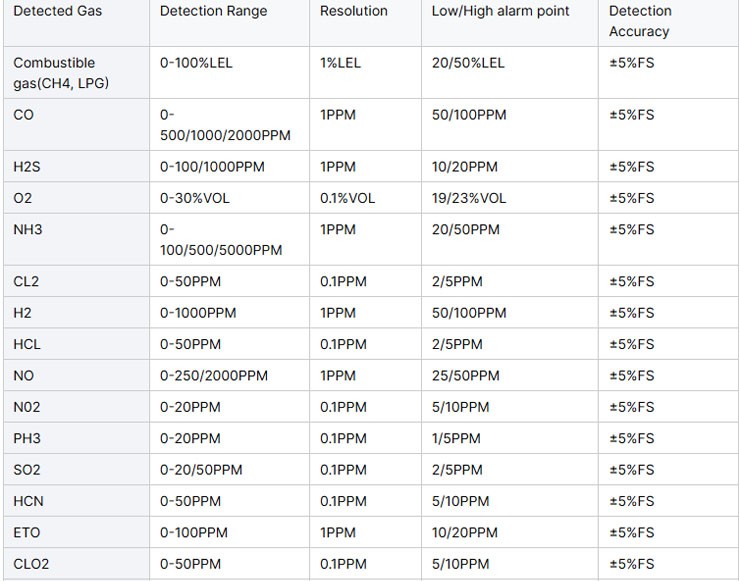Click the HCN row label

point(28,501)
